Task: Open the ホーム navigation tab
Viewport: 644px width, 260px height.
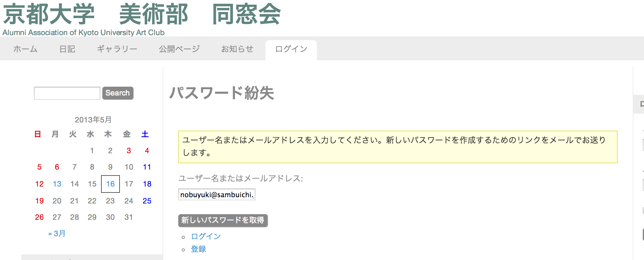Action: [25, 49]
